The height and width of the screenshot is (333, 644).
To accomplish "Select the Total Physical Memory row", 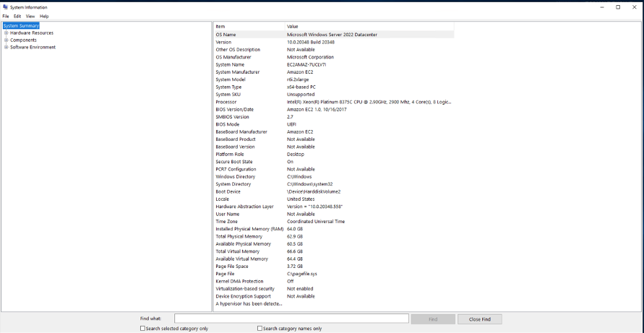I will click(x=334, y=236).
